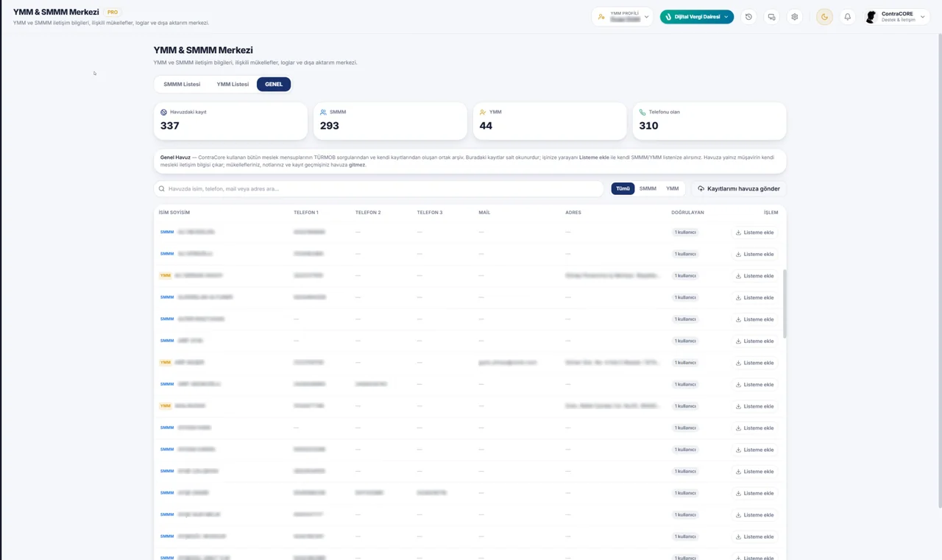Click the table's vertical scrollbar thumb

click(785, 303)
